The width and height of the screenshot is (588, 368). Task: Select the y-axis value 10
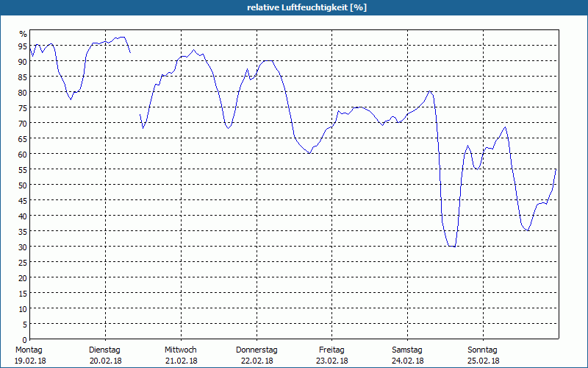(x=23, y=309)
